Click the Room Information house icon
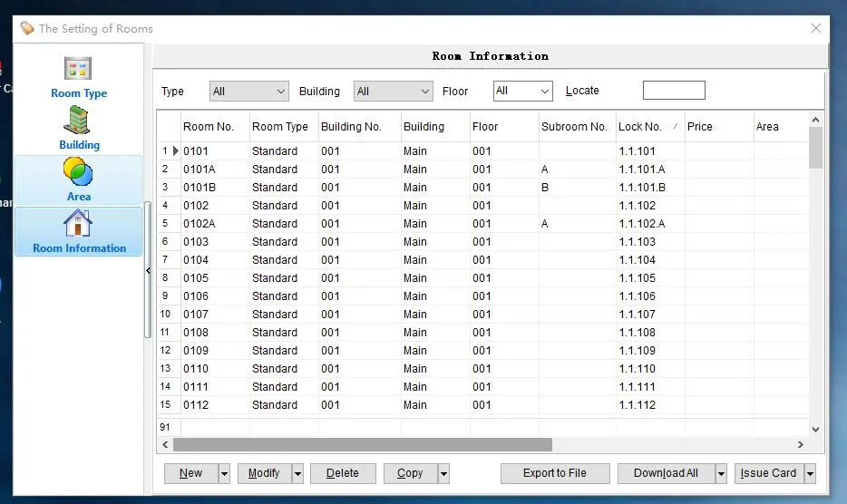 click(78, 224)
